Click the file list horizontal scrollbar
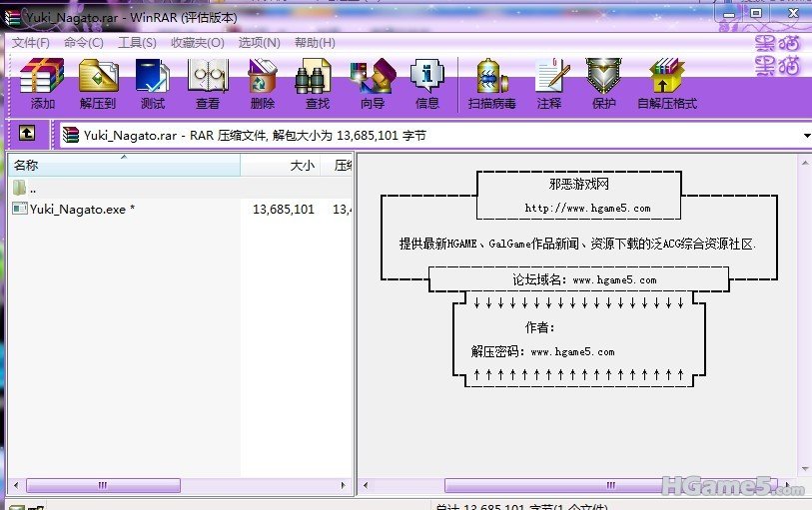This screenshot has height=510, width=812. (x=102, y=486)
